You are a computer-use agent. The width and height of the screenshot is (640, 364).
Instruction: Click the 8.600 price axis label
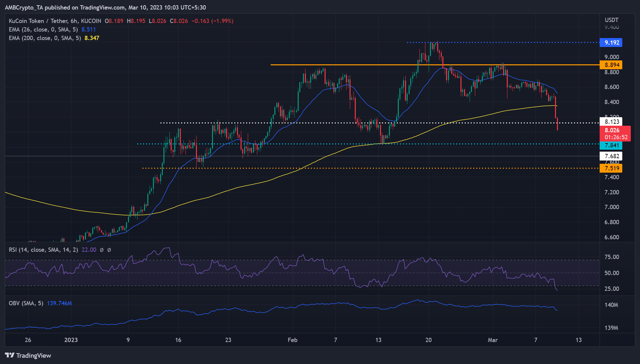(612, 87)
